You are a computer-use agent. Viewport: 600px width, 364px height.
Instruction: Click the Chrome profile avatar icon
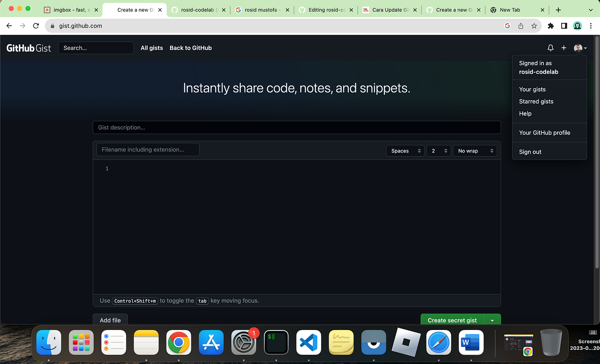tap(577, 26)
